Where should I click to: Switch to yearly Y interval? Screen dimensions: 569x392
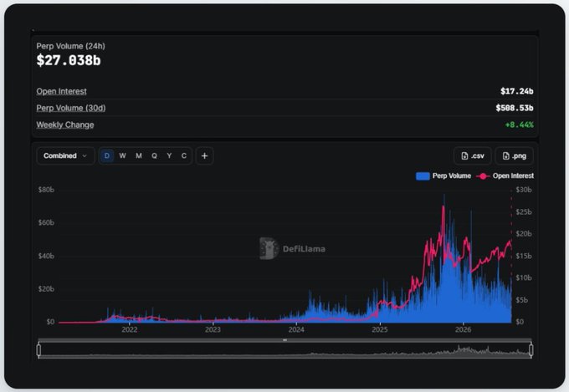click(169, 156)
